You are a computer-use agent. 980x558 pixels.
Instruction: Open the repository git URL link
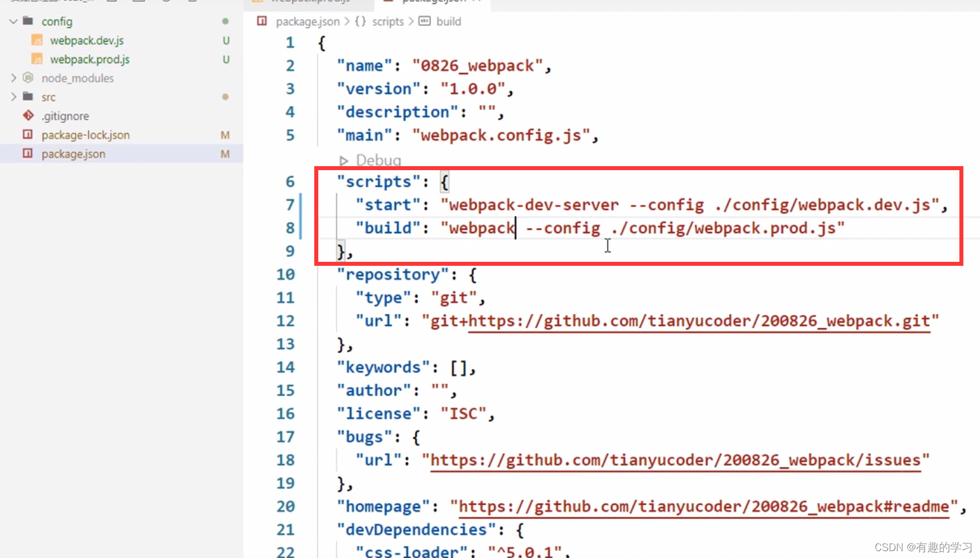click(699, 321)
